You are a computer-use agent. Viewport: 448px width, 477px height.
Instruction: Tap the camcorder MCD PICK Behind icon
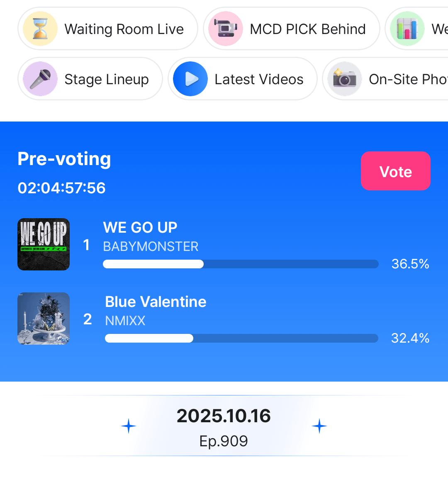pos(226,29)
